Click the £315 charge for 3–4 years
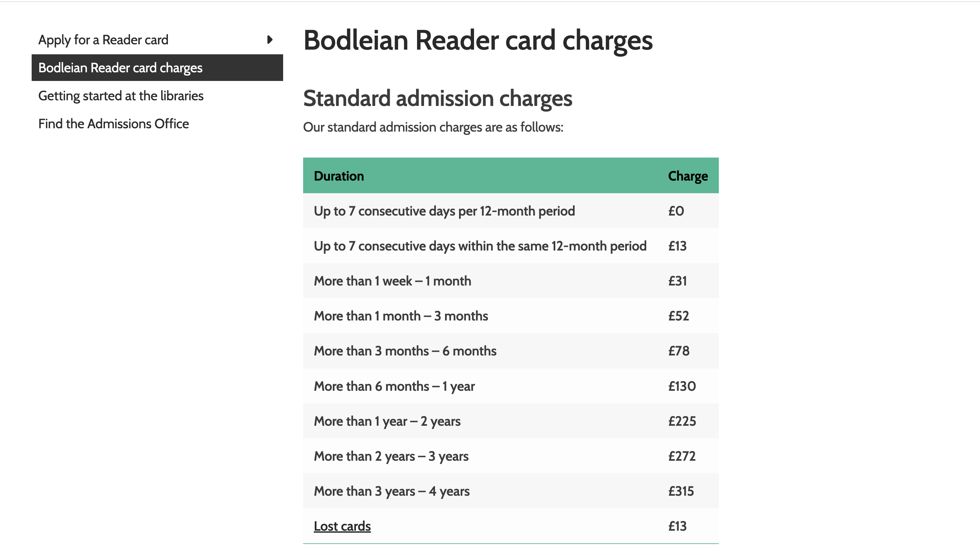This screenshot has width=980, height=555. click(x=681, y=491)
